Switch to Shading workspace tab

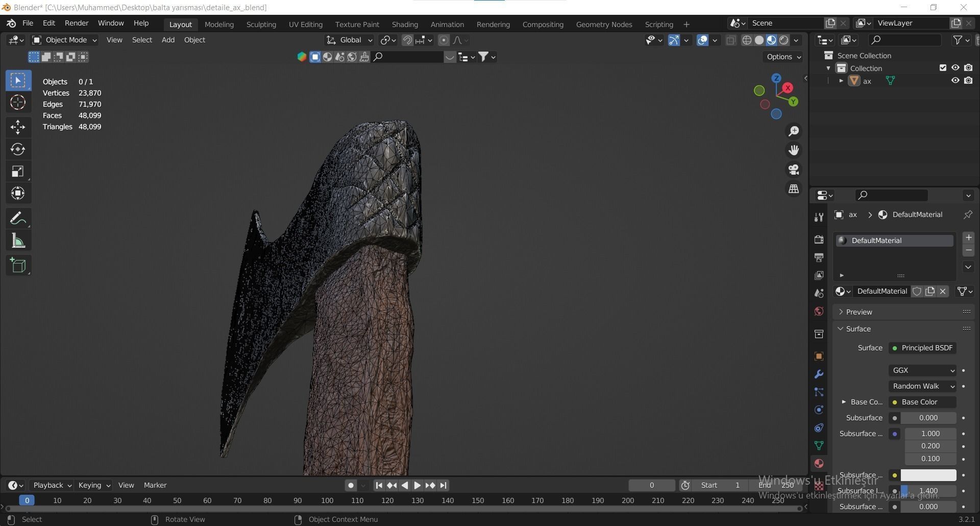click(x=405, y=24)
